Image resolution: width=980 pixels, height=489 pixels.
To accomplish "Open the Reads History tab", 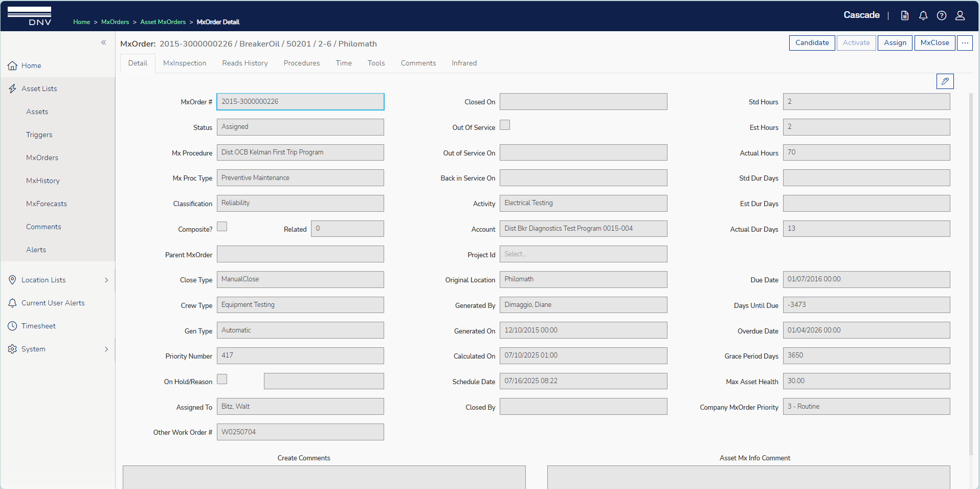I will (x=244, y=63).
